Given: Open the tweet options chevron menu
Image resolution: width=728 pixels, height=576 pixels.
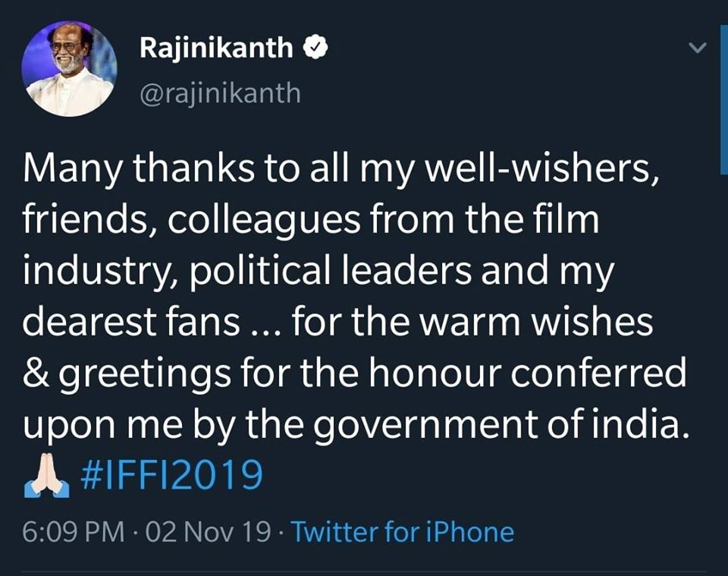Looking at the screenshot, I should point(697,47).
